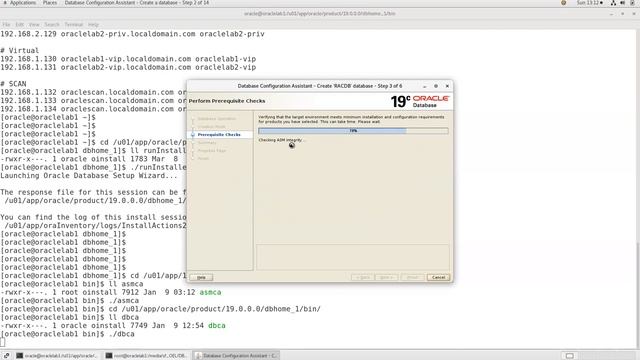
Task: Open the terminal's Search menu
Action: tap(52, 24)
